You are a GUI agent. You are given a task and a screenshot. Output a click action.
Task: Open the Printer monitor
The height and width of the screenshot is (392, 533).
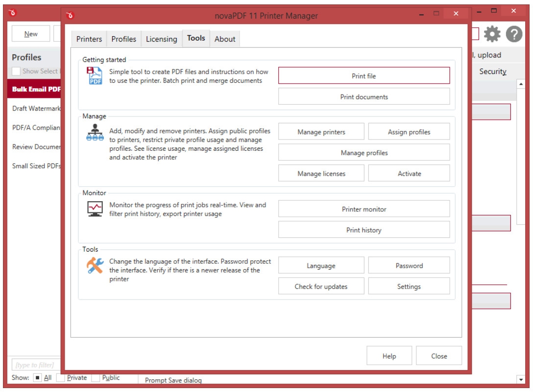coord(363,209)
